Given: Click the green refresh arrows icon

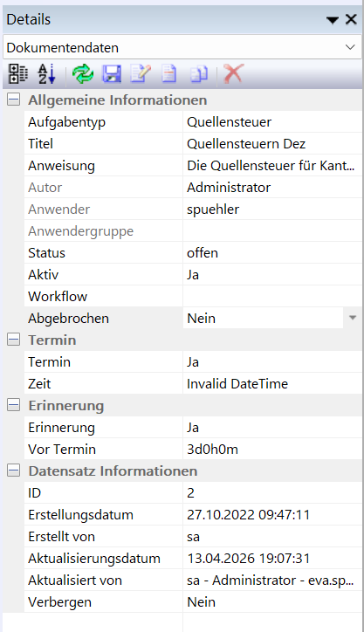Looking at the screenshot, I should tap(83, 74).
